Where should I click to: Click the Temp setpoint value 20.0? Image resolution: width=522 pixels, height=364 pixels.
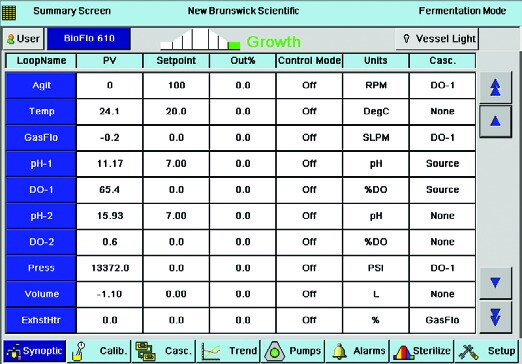[176, 112]
